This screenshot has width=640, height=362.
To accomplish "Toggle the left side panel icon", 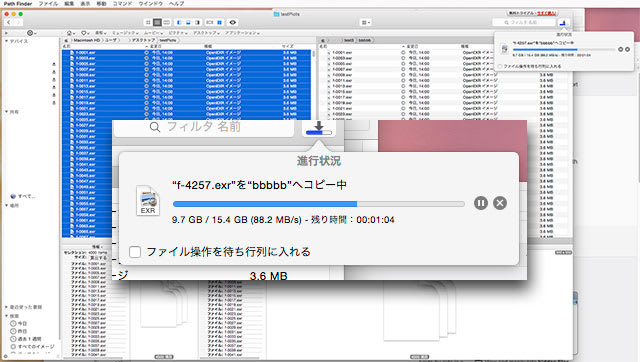I will point(179,22).
